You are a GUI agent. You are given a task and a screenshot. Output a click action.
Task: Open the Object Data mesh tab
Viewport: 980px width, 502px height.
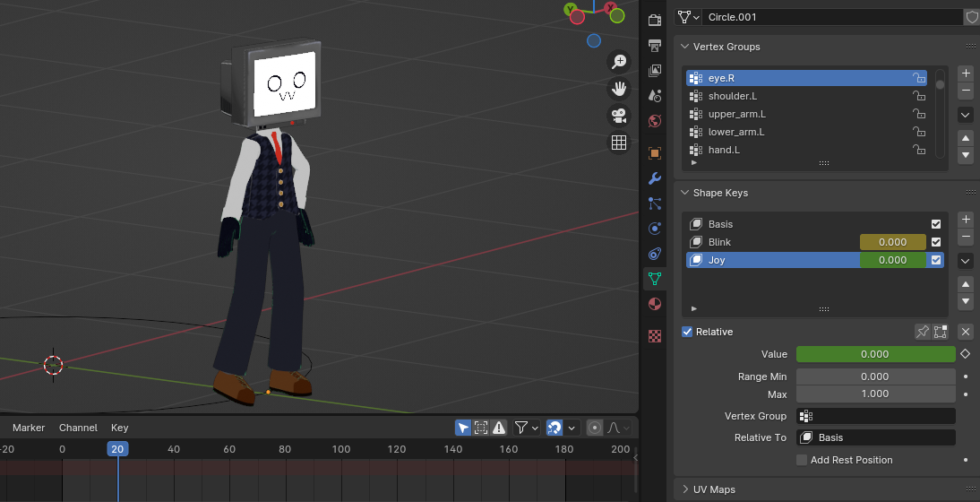(x=654, y=278)
